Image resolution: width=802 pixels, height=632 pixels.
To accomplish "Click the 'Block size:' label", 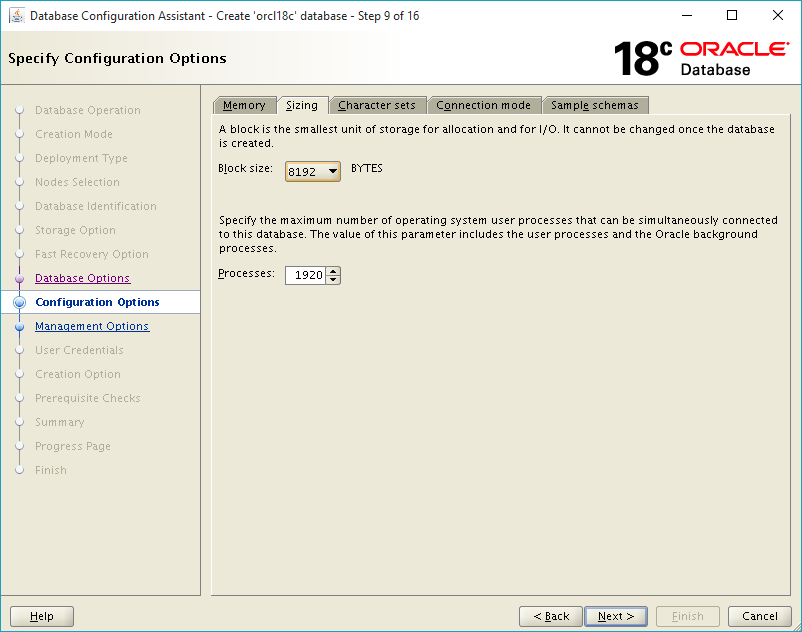I will coord(246,168).
